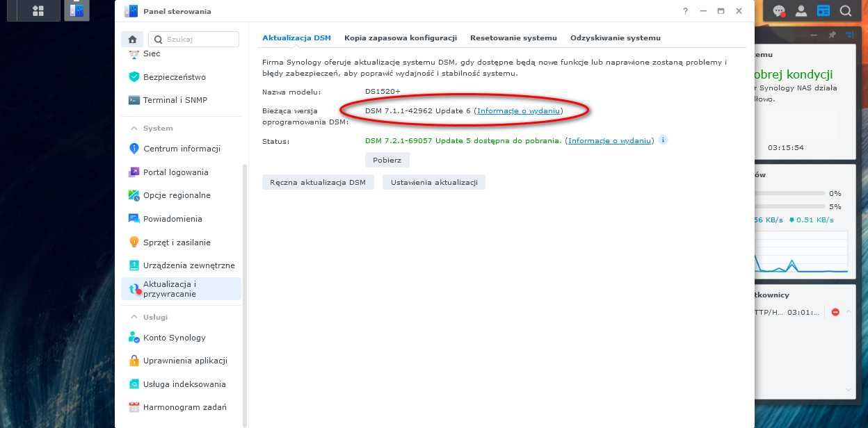The image size is (868, 428).
Task: Open Opcje regionalne text in sidebar
Action: click(177, 195)
